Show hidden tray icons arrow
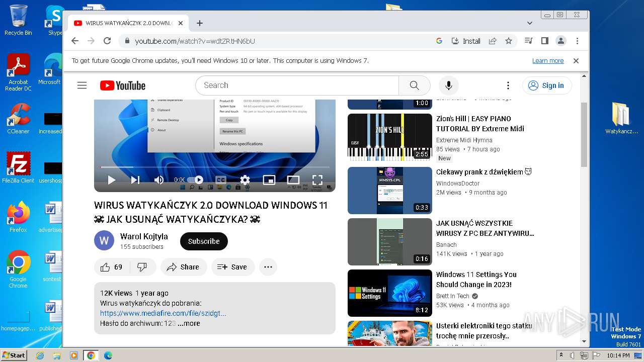Image resolution: width=644 pixels, height=362 pixels. click(x=561, y=355)
